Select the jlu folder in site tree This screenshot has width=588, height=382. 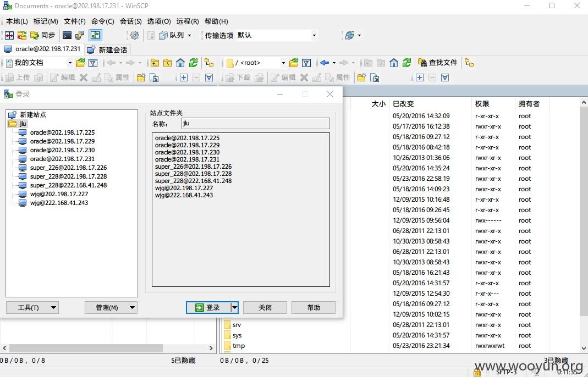click(x=23, y=124)
